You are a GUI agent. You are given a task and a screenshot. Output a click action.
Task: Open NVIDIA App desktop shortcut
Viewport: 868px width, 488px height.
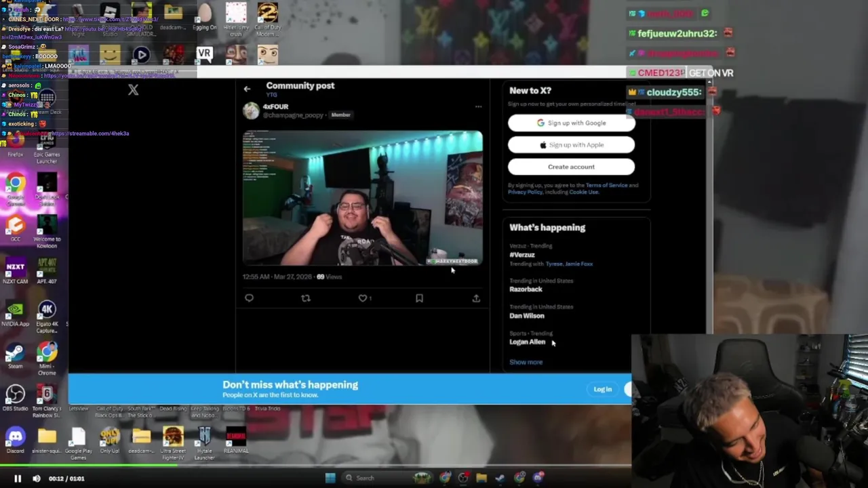click(x=15, y=314)
